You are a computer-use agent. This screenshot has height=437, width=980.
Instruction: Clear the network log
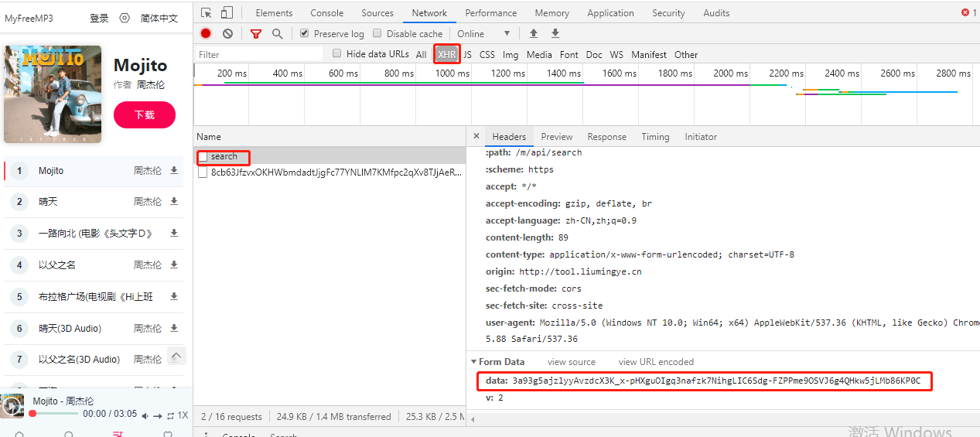point(227,33)
